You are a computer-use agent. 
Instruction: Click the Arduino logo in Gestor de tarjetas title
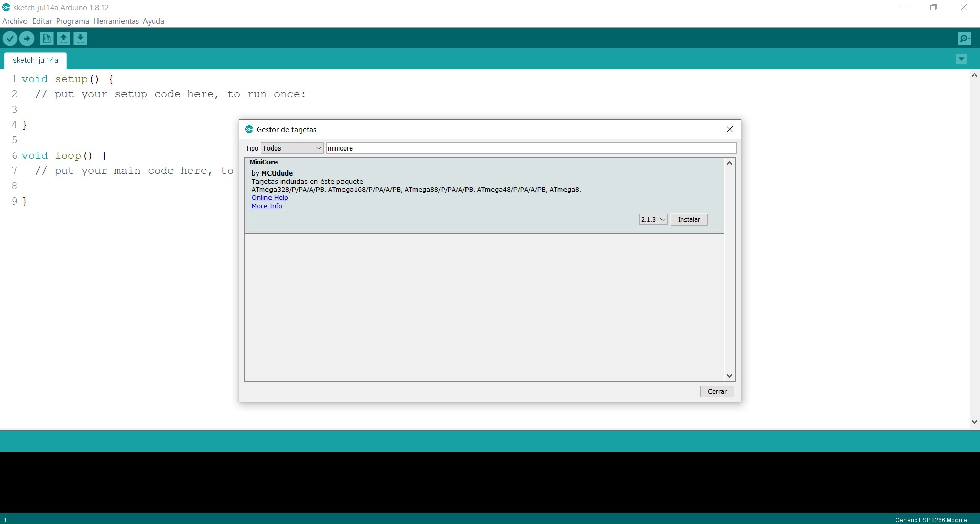[x=249, y=129]
